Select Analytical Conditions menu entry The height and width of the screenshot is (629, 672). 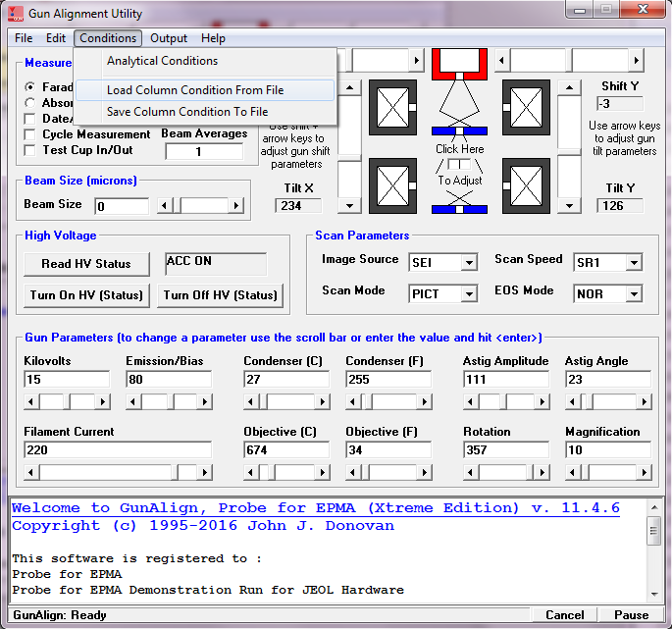pos(162,61)
